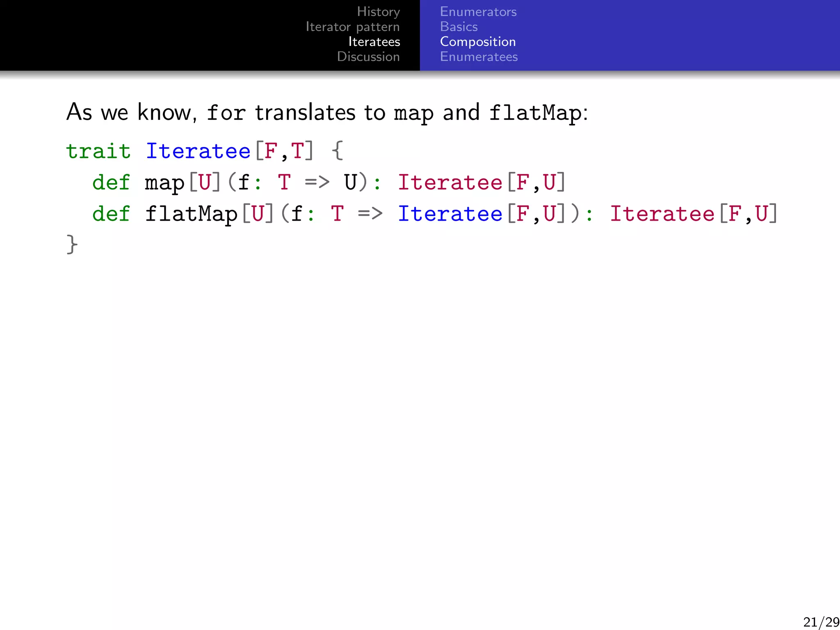
Task: Go to the History section link
Action: coord(378,12)
